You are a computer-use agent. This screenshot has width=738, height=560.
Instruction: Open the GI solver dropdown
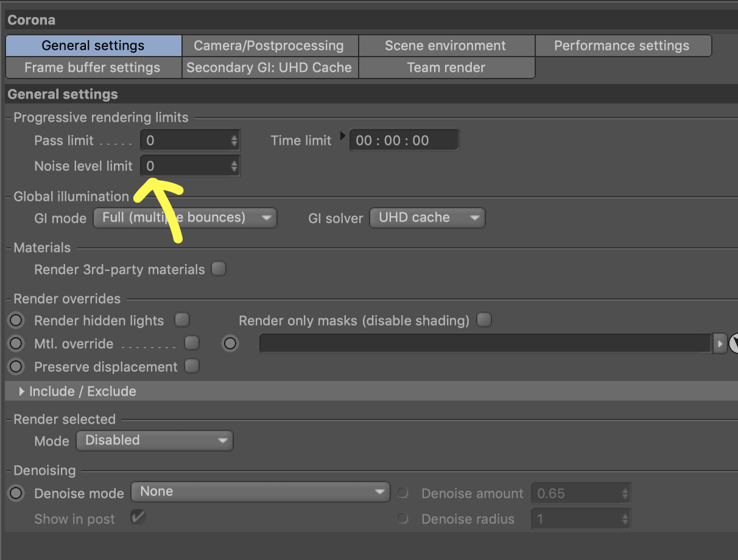(427, 218)
